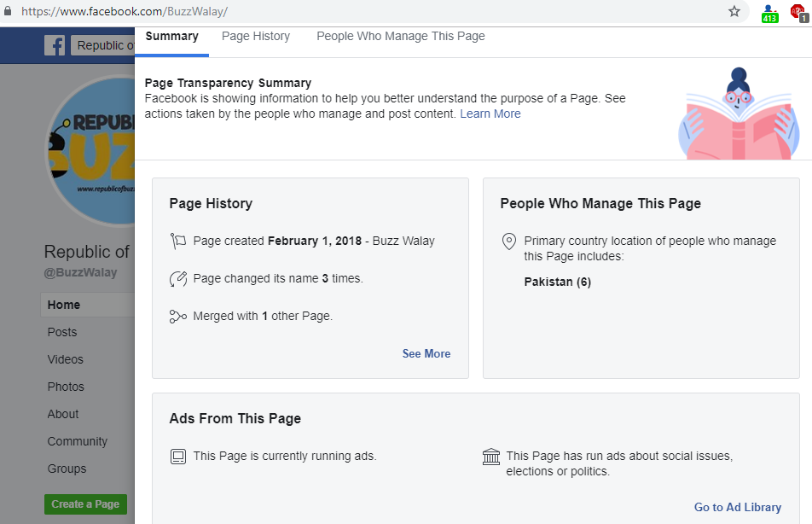Image resolution: width=812 pixels, height=524 pixels.
Task: Click the currently running ads icon
Action: pos(177,457)
